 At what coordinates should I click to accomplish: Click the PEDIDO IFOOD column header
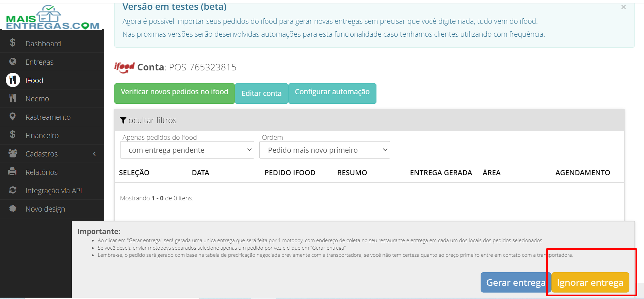(x=290, y=172)
